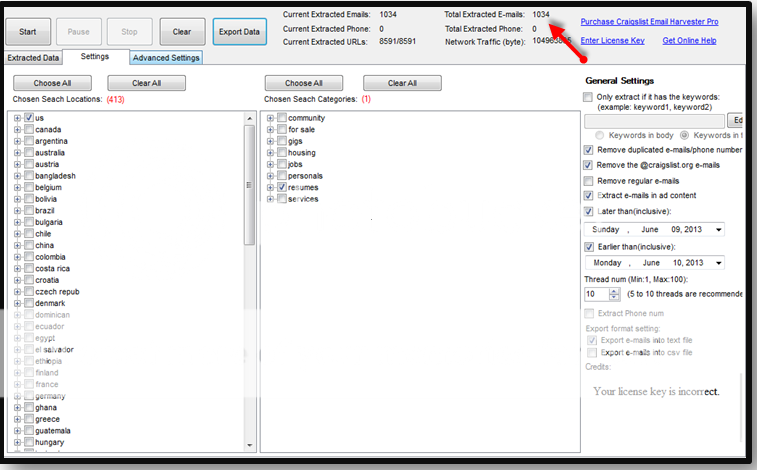This screenshot has width=757, height=470.
Task: Expand the for sale category node
Action: [x=270, y=129]
